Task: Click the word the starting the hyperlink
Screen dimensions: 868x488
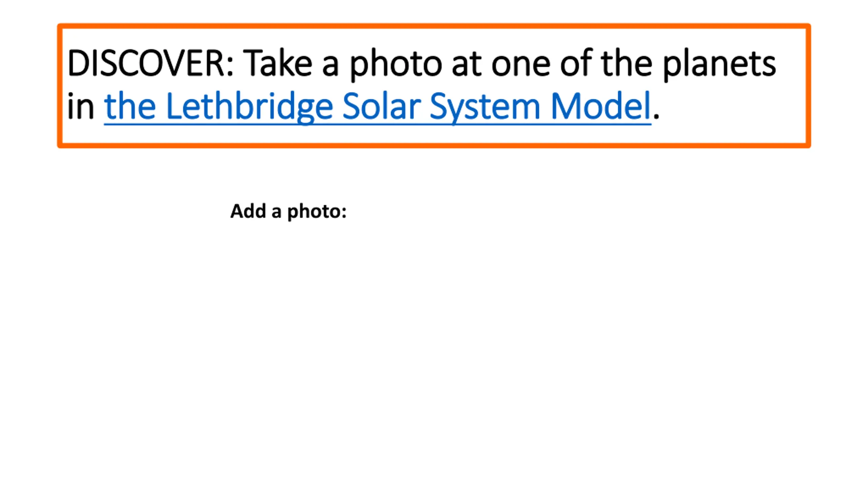Action: pos(130,106)
